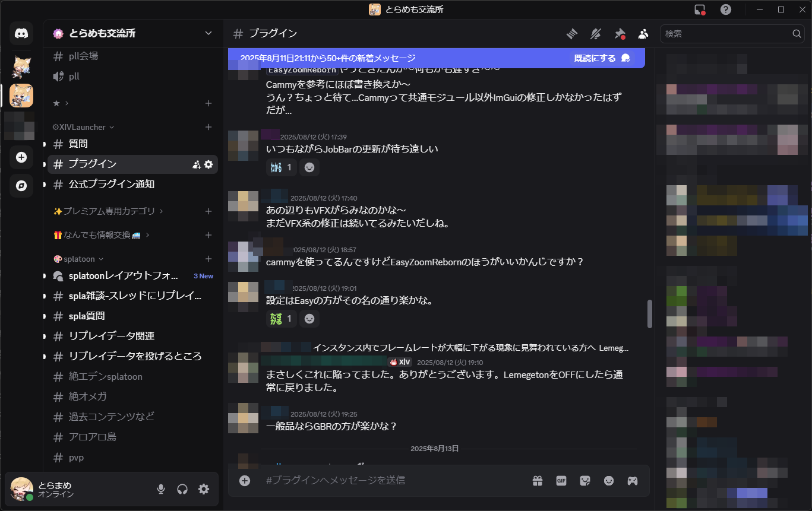Click the xlv role tag on message
This screenshot has height=511, width=812.
coord(400,362)
